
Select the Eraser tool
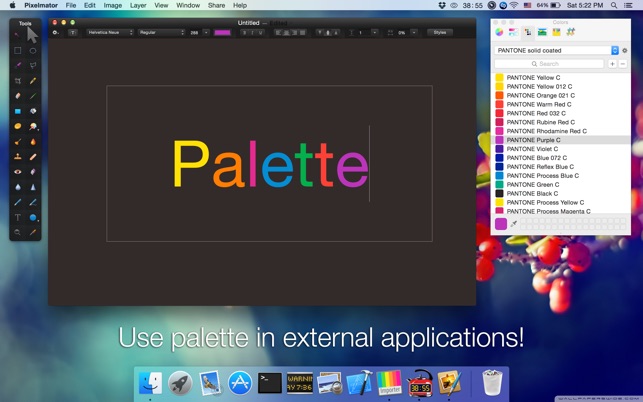(18, 96)
